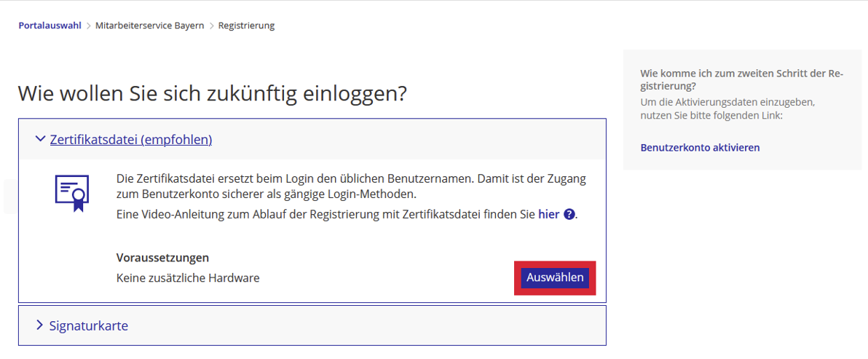Open the Portalauswahl breadcrumb link
The height and width of the screenshot is (359, 868).
(50, 25)
